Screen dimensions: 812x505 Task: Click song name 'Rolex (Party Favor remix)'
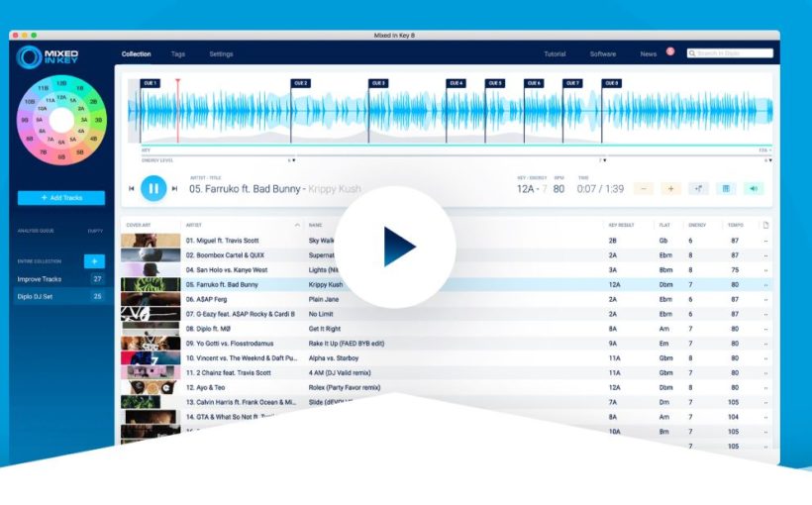click(345, 387)
